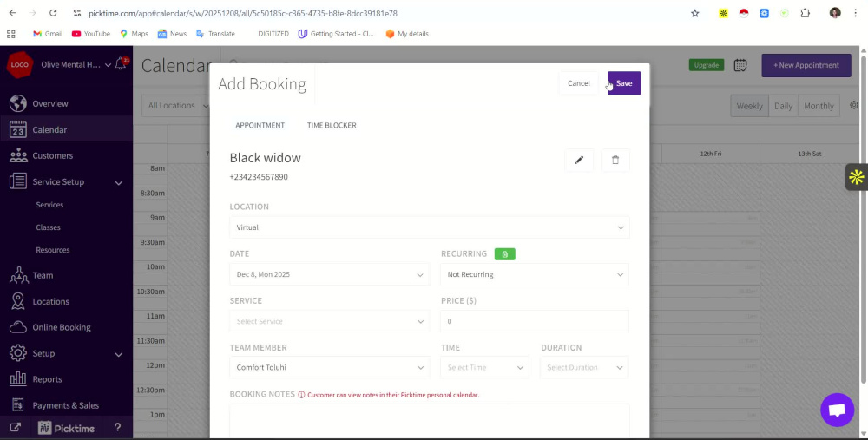Open the Gmail bookmark
The width and height of the screenshot is (868, 440).
coord(48,34)
